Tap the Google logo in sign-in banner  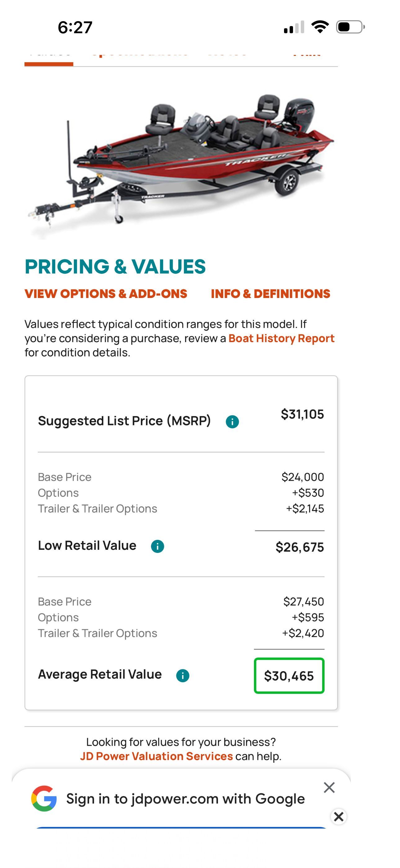[x=44, y=798]
